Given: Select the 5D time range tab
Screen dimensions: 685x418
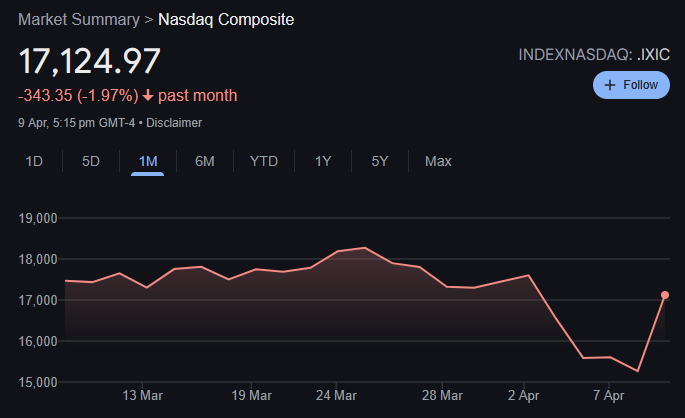Looking at the screenshot, I should (91, 161).
